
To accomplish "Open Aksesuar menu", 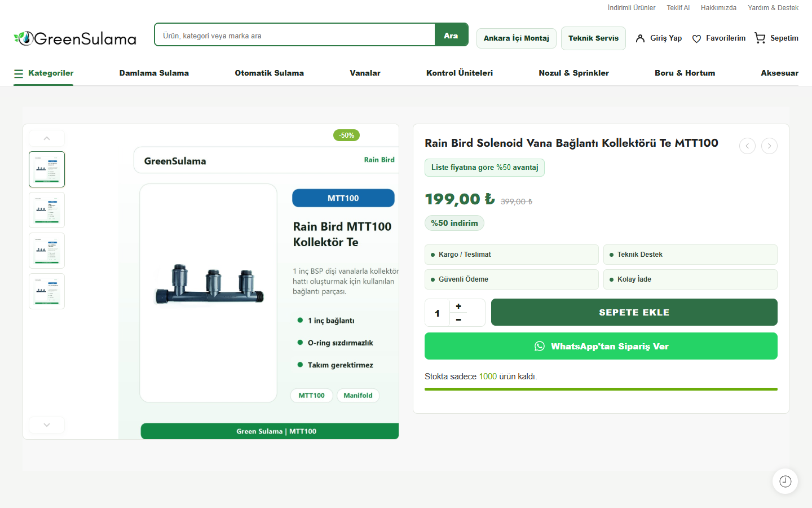I will (x=779, y=73).
